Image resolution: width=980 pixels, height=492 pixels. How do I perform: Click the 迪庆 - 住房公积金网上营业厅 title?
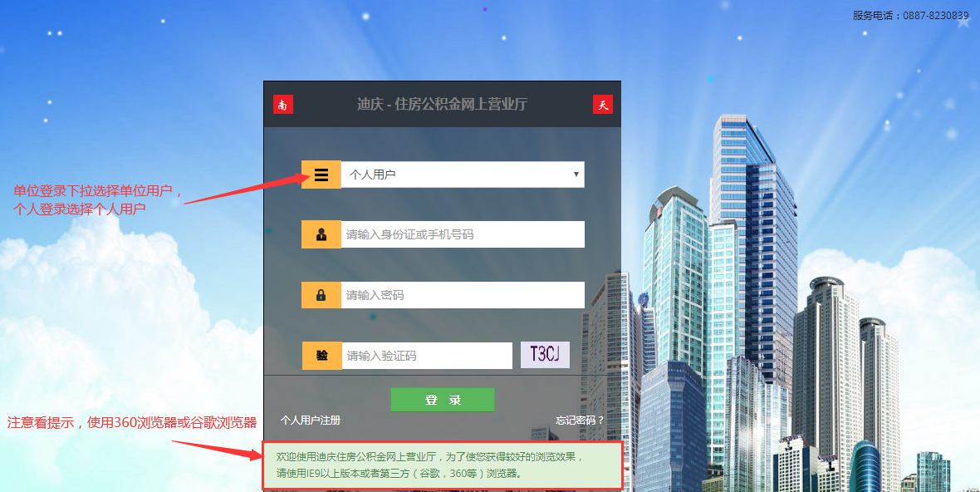coord(443,105)
